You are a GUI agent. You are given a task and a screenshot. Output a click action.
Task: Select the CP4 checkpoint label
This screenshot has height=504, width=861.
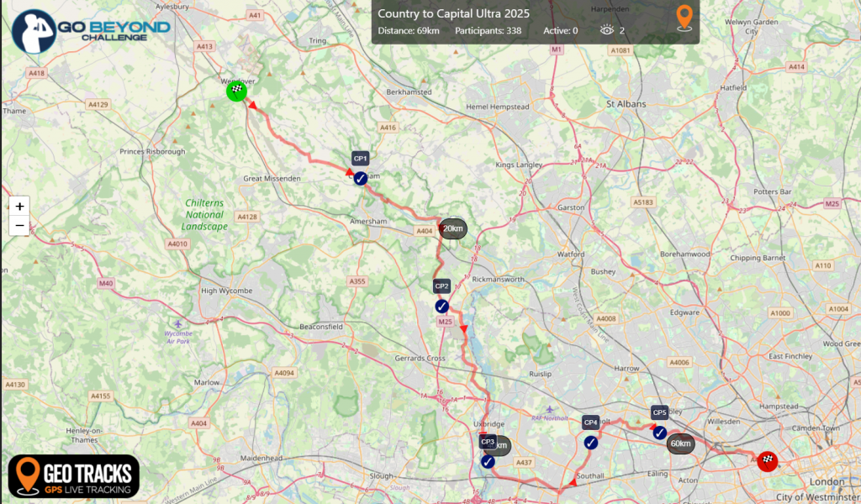[590, 423]
